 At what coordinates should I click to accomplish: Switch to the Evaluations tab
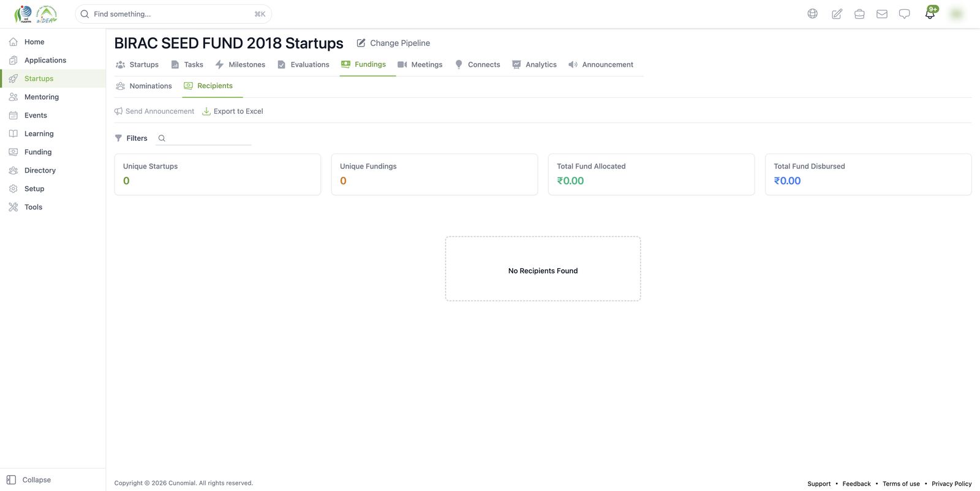coord(303,64)
